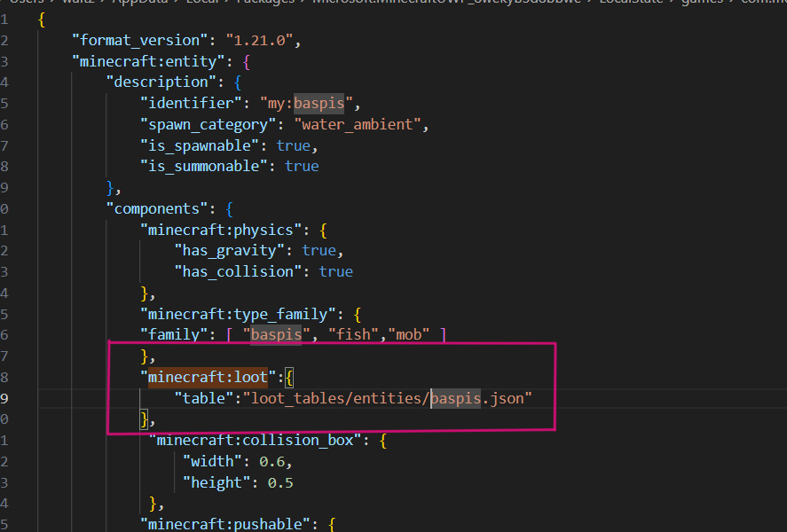This screenshot has height=532, width=787.
Task: Click the "has_collision" property name
Action: [x=238, y=272]
